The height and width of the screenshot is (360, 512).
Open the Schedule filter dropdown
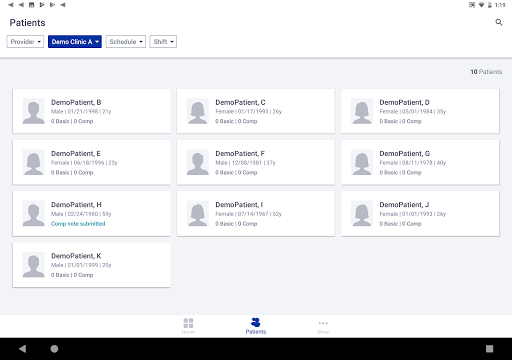click(x=126, y=42)
